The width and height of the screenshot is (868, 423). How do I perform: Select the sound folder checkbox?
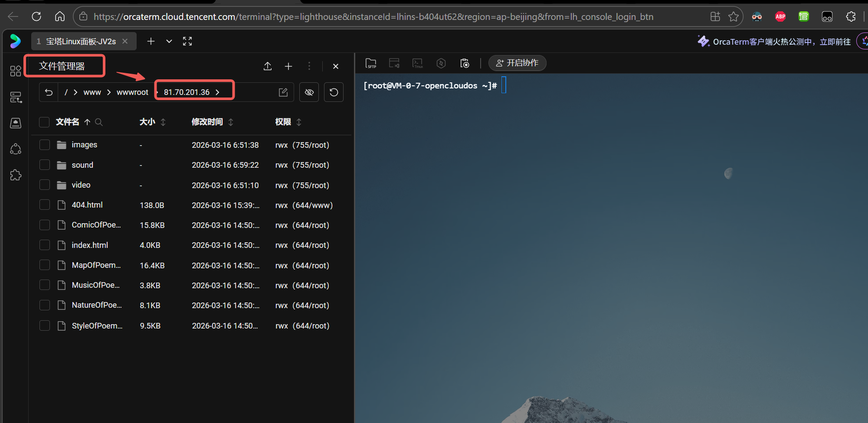click(45, 165)
